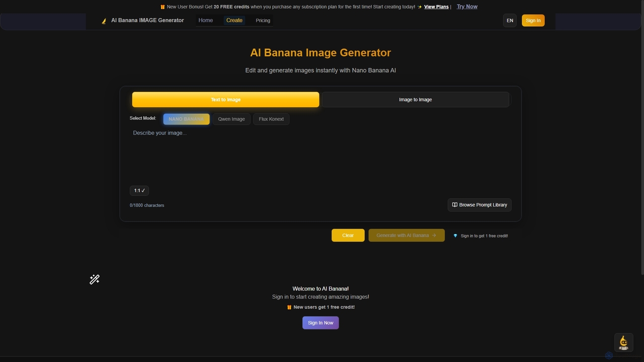The image size is (644, 362).
Task: Click the AI Banana Image Generator heading
Action: point(320,53)
